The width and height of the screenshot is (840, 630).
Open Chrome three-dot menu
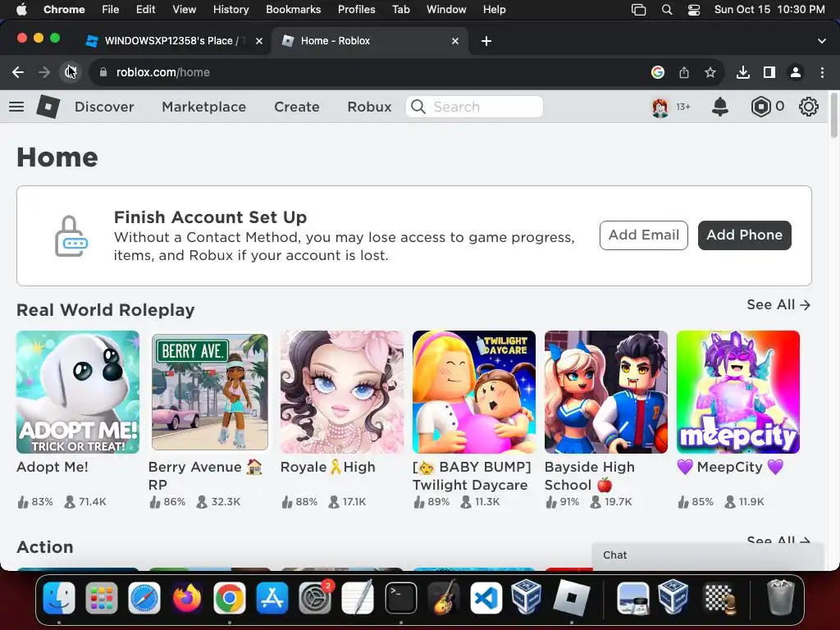coord(822,72)
